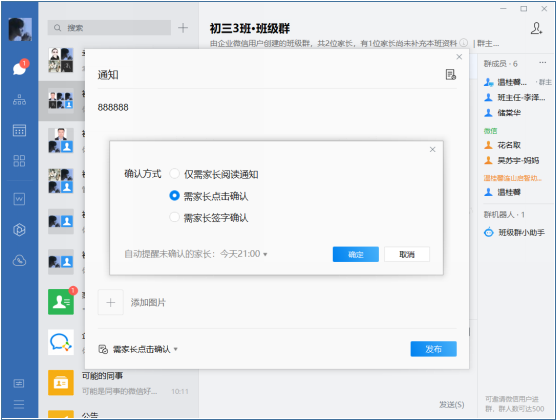Open the messages chat icon in sidebar
Screen dimensions: 556x420
tap(20, 68)
